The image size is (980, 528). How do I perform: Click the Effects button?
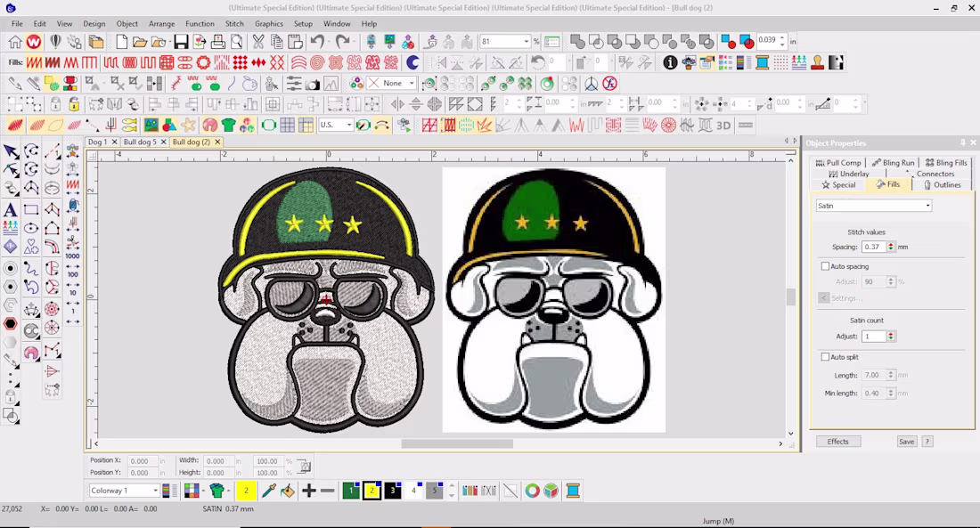pyautogui.click(x=838, y=441)
